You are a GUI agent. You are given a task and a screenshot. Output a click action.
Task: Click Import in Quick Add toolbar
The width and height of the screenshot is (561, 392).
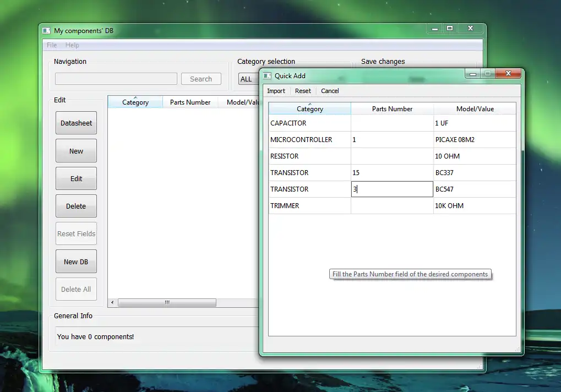pos(276,91)
